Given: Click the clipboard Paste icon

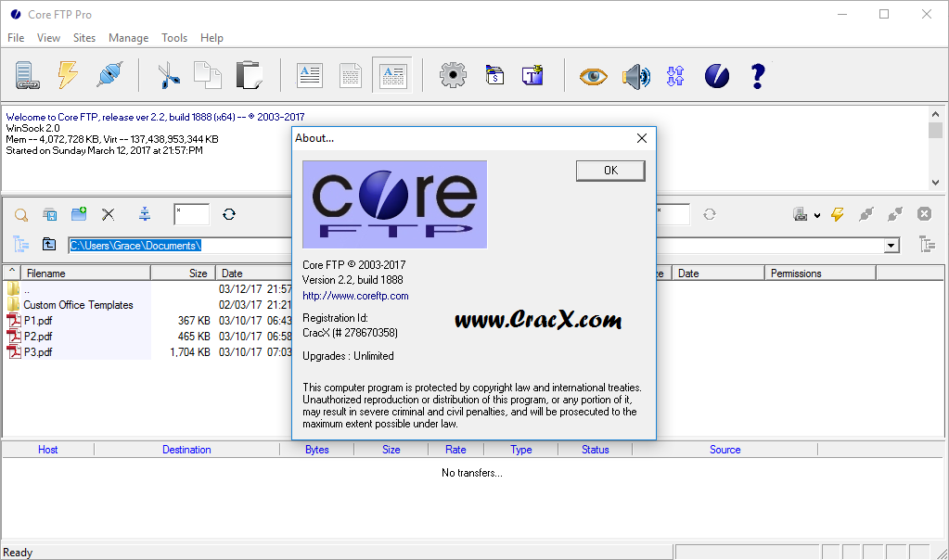Looking at the screenshot, I should click(x=249, y=76).
